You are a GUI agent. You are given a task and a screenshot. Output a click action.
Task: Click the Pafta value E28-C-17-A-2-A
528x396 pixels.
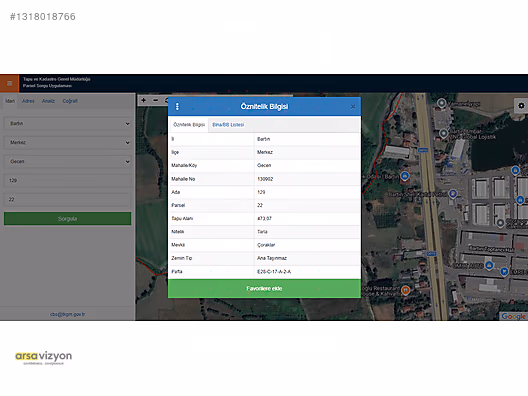coord(274,272)
